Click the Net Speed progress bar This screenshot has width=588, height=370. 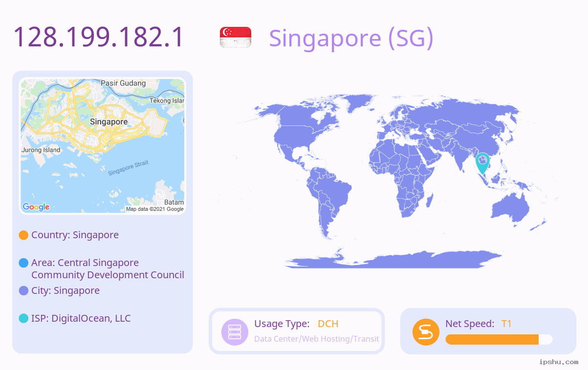[x=499, y=340]
